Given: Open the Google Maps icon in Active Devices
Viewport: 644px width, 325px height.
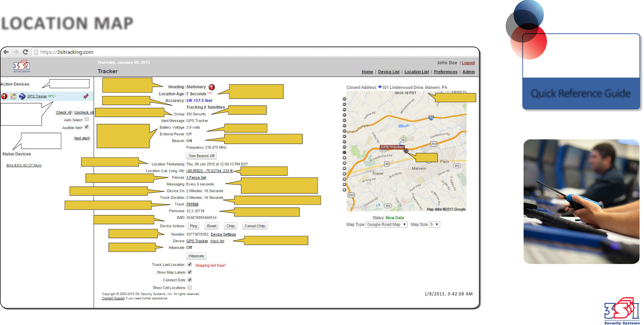Looking at the screenshot, I should 13,96.
